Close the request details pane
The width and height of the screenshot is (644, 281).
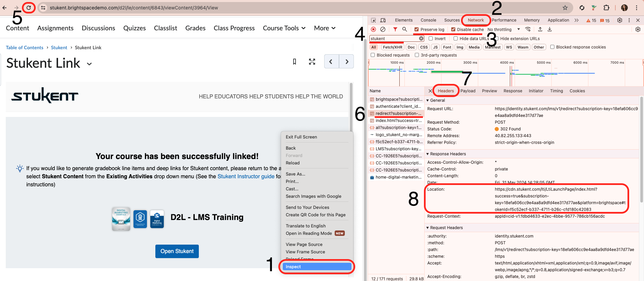pyautogui.click(x=430, y=91)
